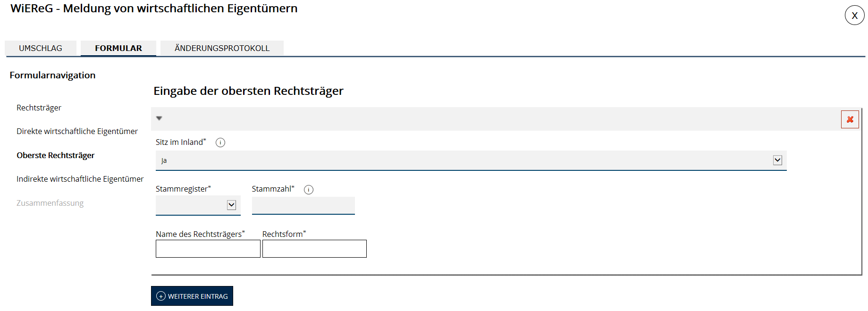Collapse the entry using the triangle arrow
Viewport: 868px width, 311px height.
159,118
